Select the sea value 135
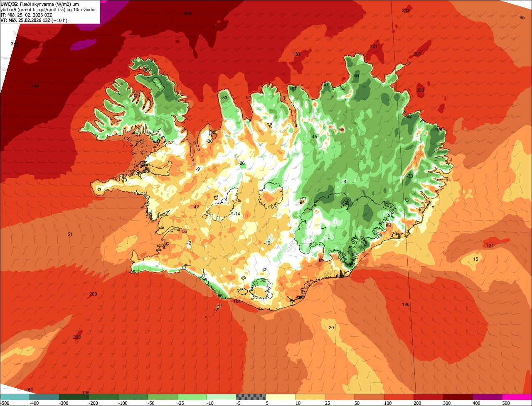 tap(86, 393)
